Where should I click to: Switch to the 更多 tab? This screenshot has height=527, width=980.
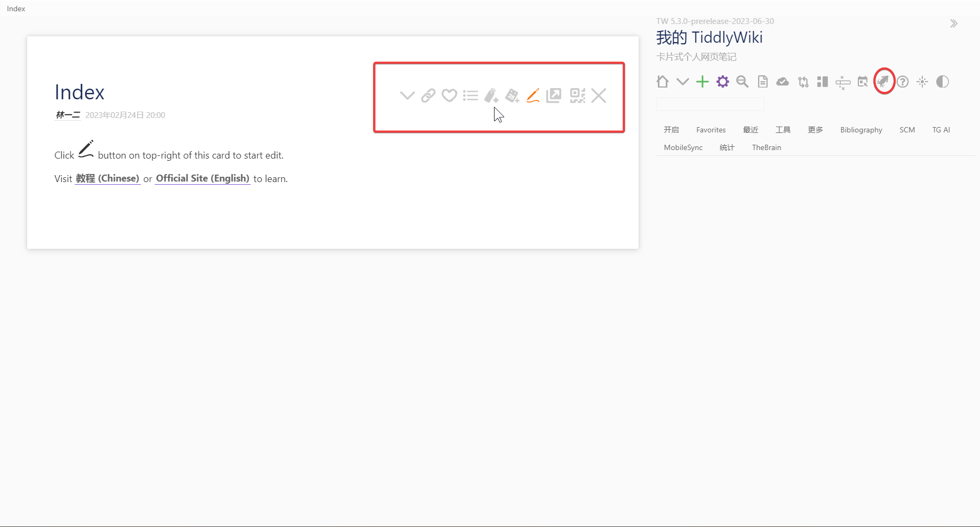815,130
